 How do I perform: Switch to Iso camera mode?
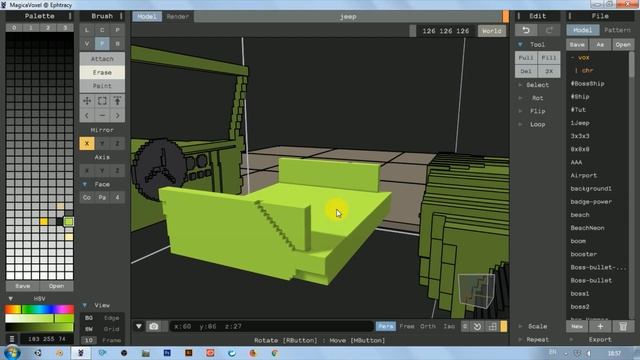point(449,327)
